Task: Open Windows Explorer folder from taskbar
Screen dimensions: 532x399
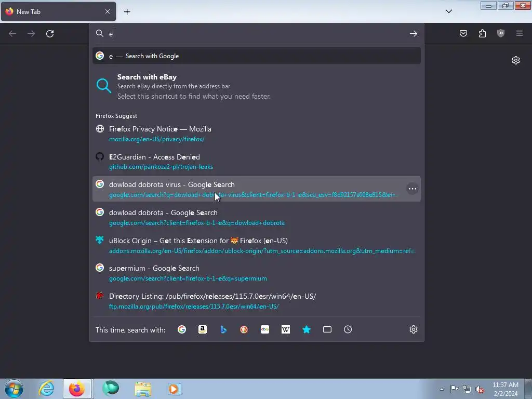Action: (x=143, y=389)
